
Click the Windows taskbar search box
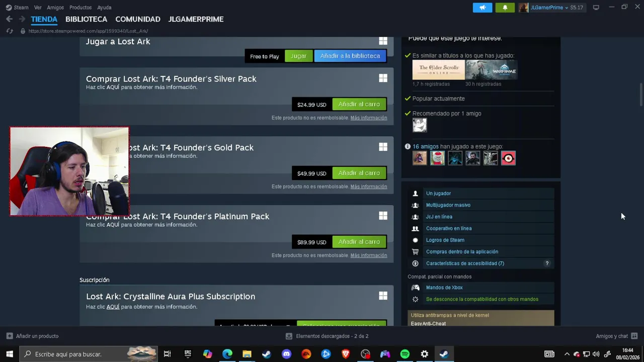tap(89, 354)
